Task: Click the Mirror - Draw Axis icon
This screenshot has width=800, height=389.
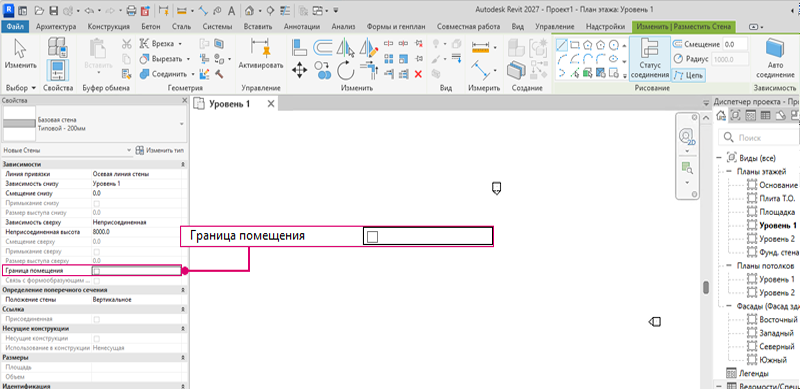Action: tap(368, 47)
